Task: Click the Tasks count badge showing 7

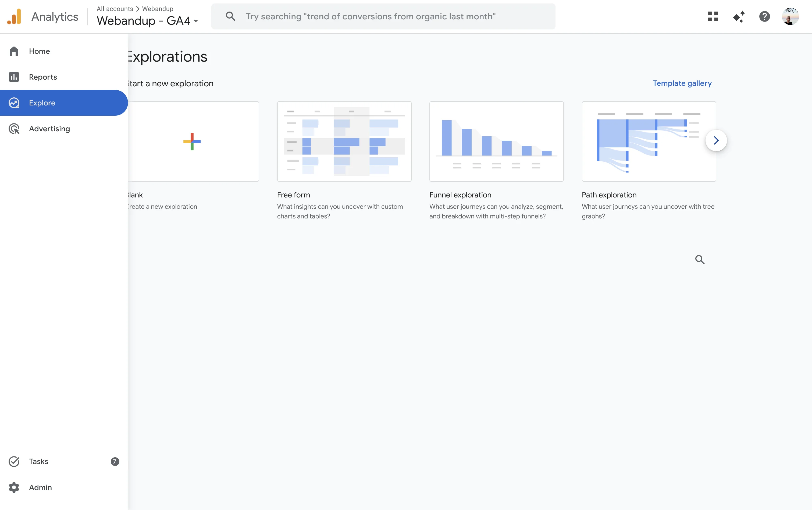Action: tap(115, 461)
